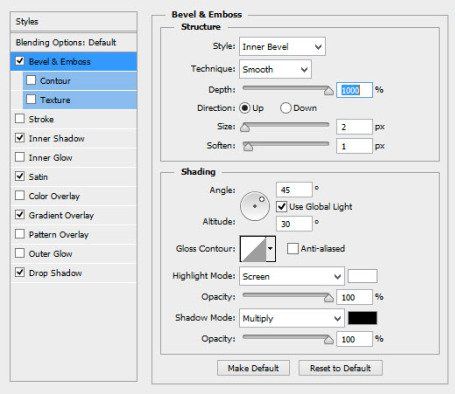
Task: Open the Drop Shadow settings row
Action: coord(74,273)
